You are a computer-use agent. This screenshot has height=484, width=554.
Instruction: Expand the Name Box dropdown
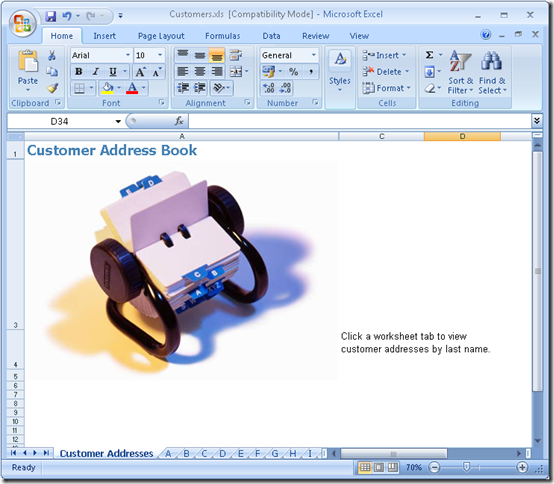(x=118, y=122)
